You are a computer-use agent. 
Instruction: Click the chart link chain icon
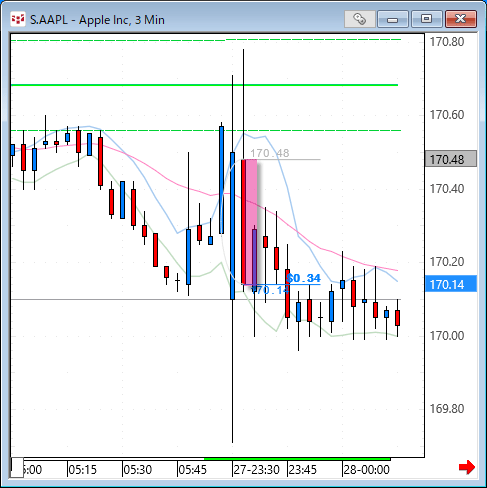point(360,19)
